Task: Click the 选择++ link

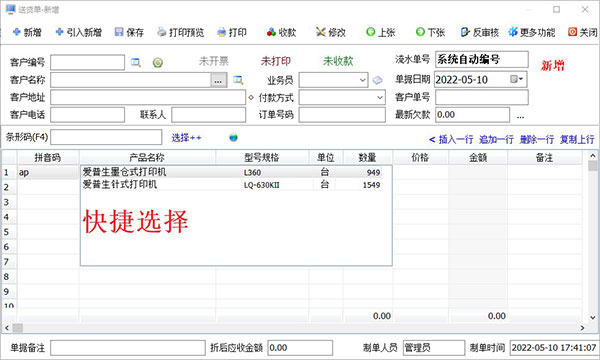Action: 186,138
